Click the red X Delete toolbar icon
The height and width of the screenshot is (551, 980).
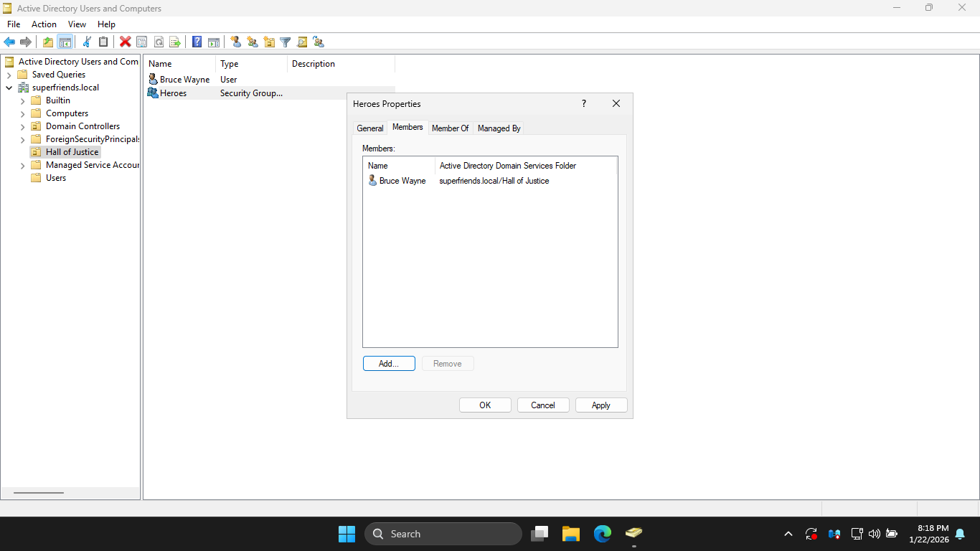pyautogui.click(x=125, y=42)
